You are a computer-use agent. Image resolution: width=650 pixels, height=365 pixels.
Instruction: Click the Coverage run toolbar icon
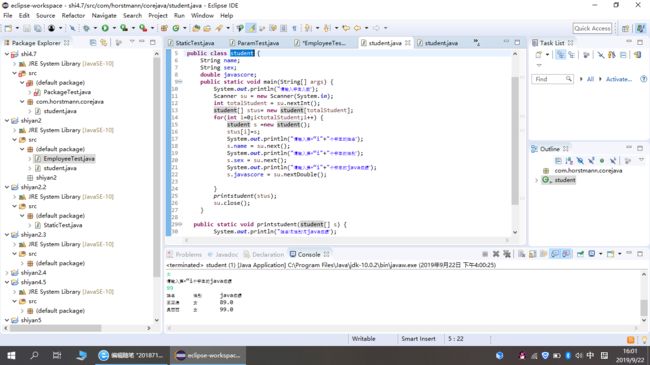124,28
